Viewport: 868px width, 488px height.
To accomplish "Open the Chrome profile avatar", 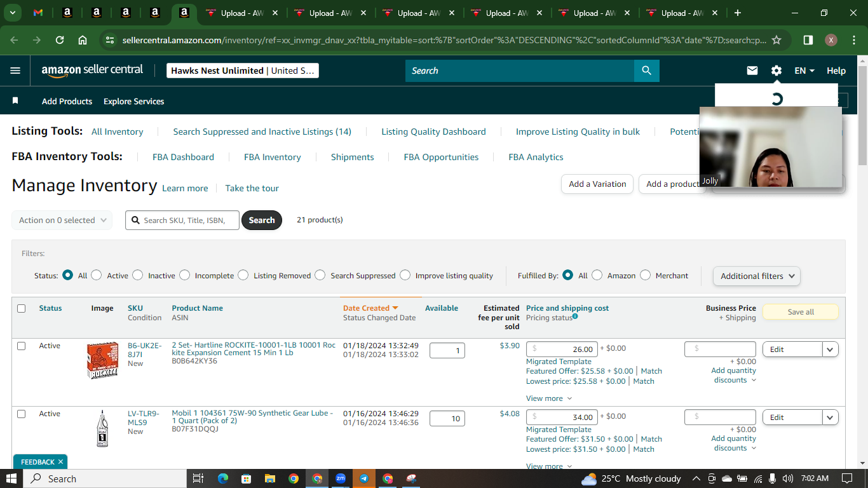I will (x=831, y=40).
